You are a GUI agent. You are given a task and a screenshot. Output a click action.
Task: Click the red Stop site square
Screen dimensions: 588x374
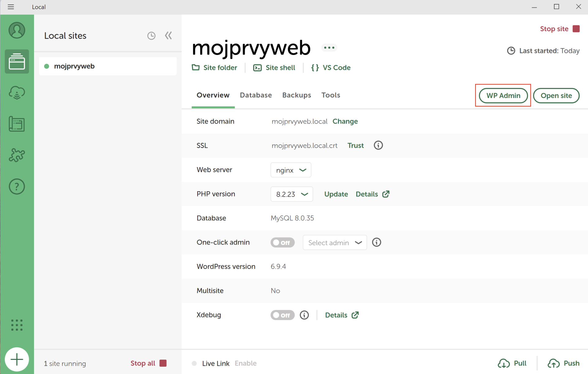[x=576, y=29]
